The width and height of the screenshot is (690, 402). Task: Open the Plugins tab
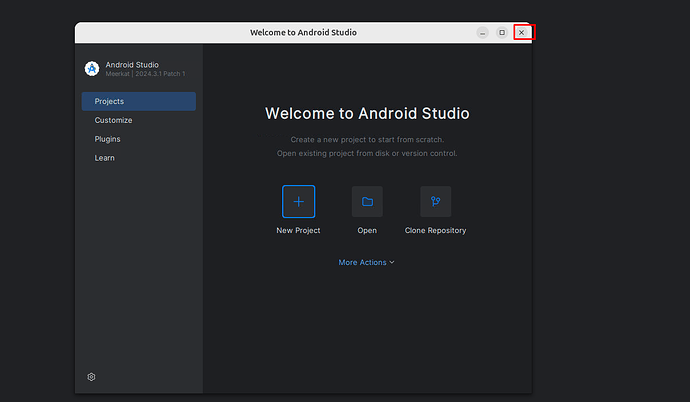pos(139,139)
